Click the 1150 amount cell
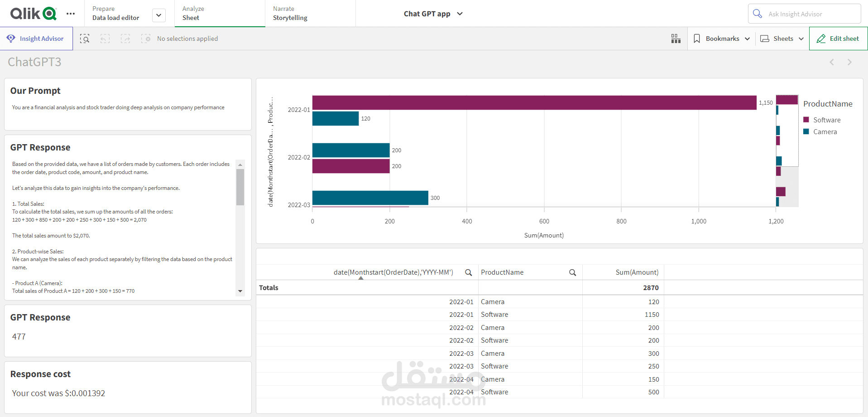The image size is (868, 417). coord(652,315)
